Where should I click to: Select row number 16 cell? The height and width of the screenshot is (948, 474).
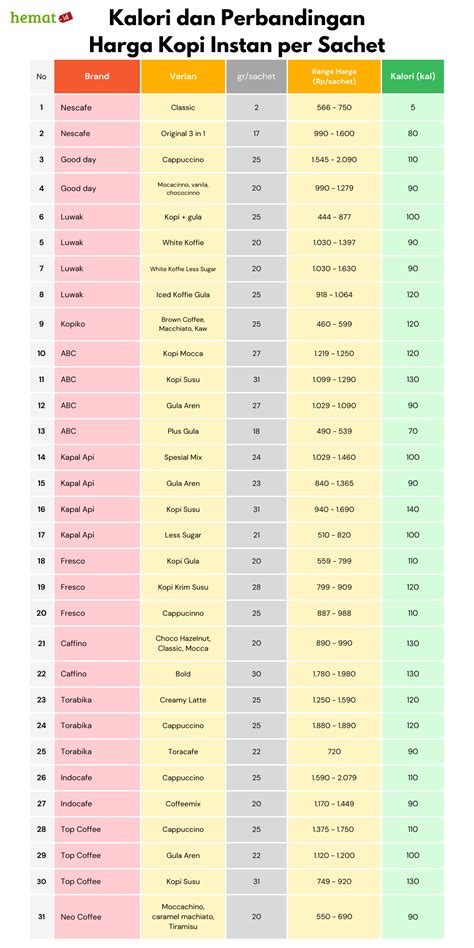pos(42,509)
